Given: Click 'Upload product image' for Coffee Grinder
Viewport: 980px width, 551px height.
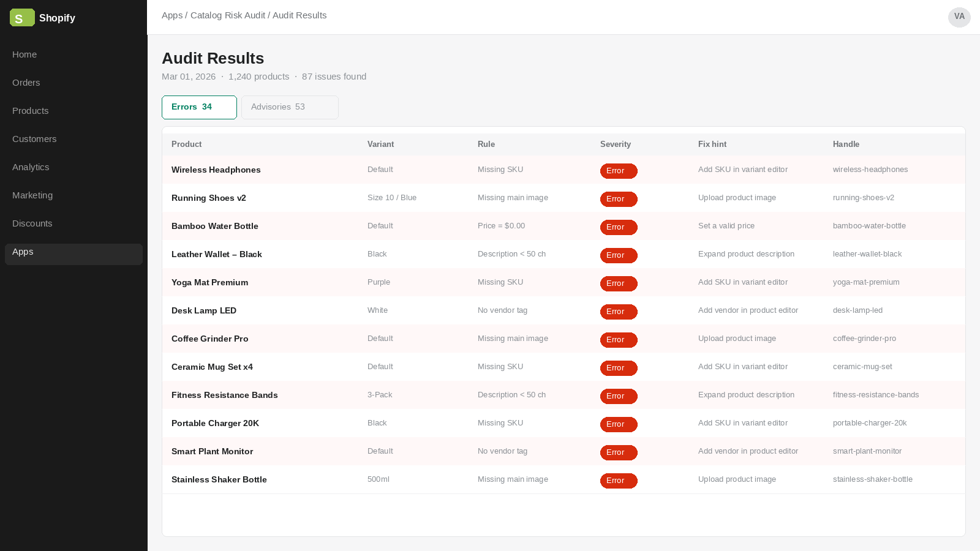Looking at the screenshot, I should point(737,339).
